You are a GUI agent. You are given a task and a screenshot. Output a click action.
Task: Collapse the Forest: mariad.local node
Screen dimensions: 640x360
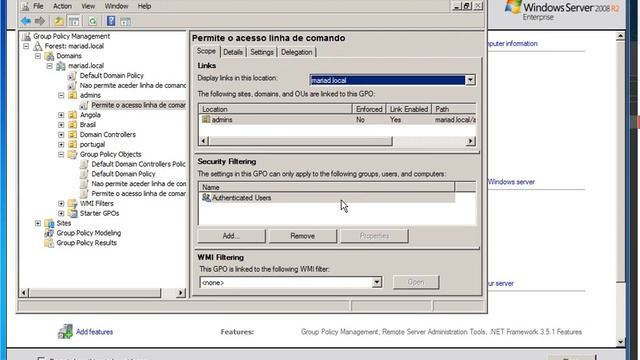(26, 46)
